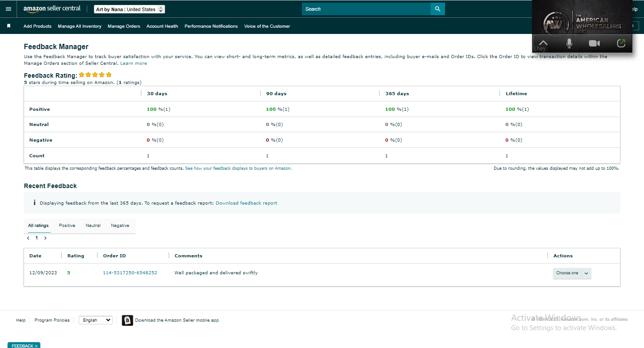Image resolution: width=644 pixels, height=348 pixels.
Task: Click the date 12/09/2023
Action: click(43, 273)
